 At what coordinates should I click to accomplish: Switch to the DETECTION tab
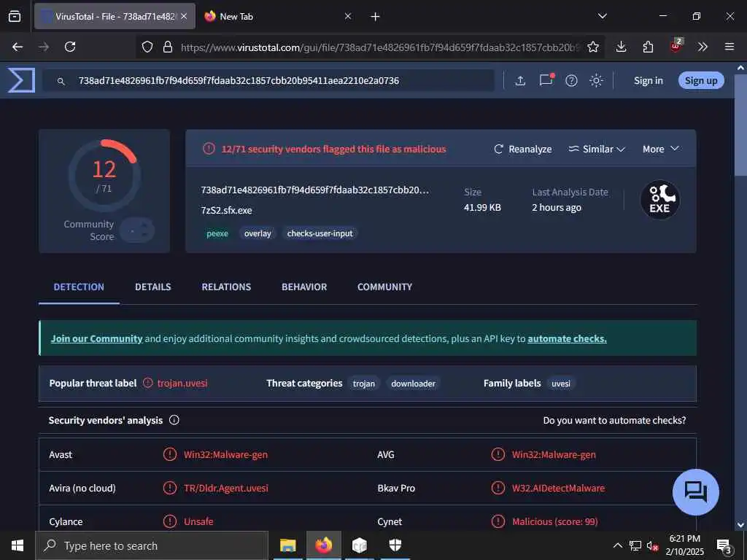point(79,287)
